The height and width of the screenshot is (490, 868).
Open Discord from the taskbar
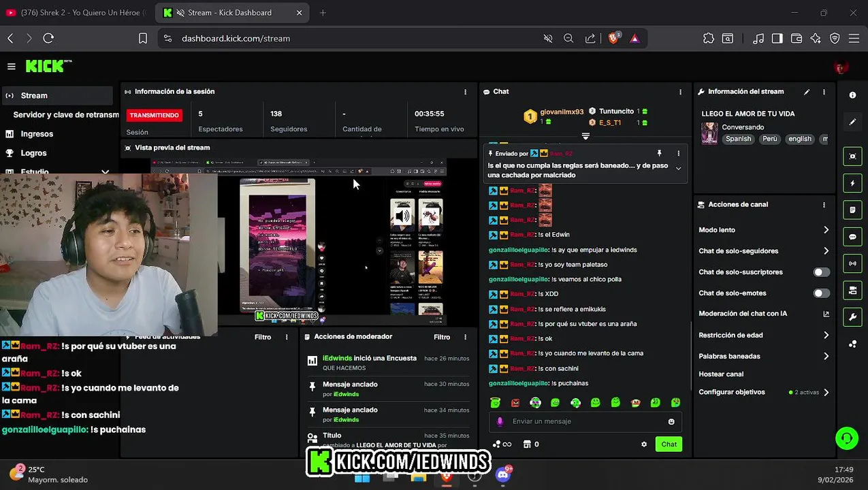(x=503, y=475)
